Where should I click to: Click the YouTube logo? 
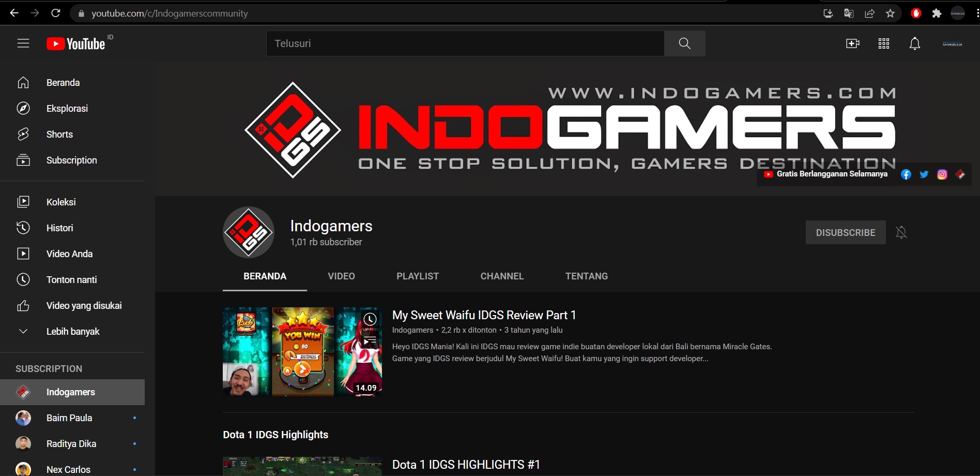pos(76,43)
